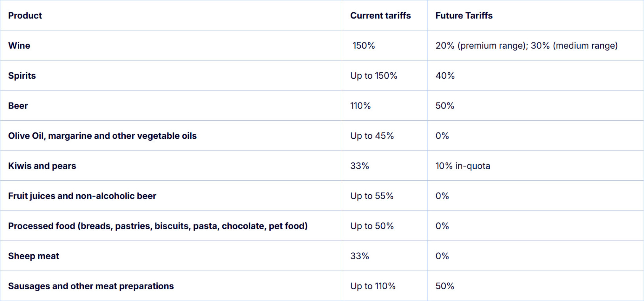Click the Processed food product cell
Image resolution: width=644 pixels, height=301 pixels.
[158, 226]
